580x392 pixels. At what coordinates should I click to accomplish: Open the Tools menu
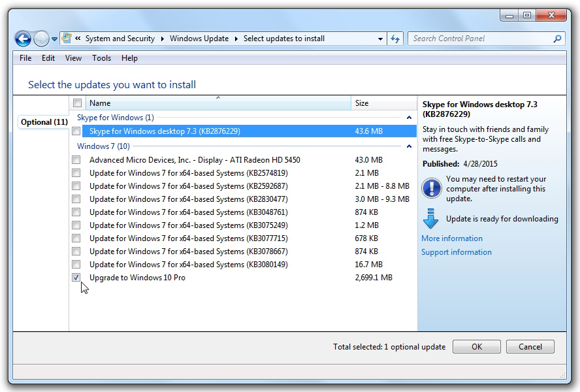101,58
